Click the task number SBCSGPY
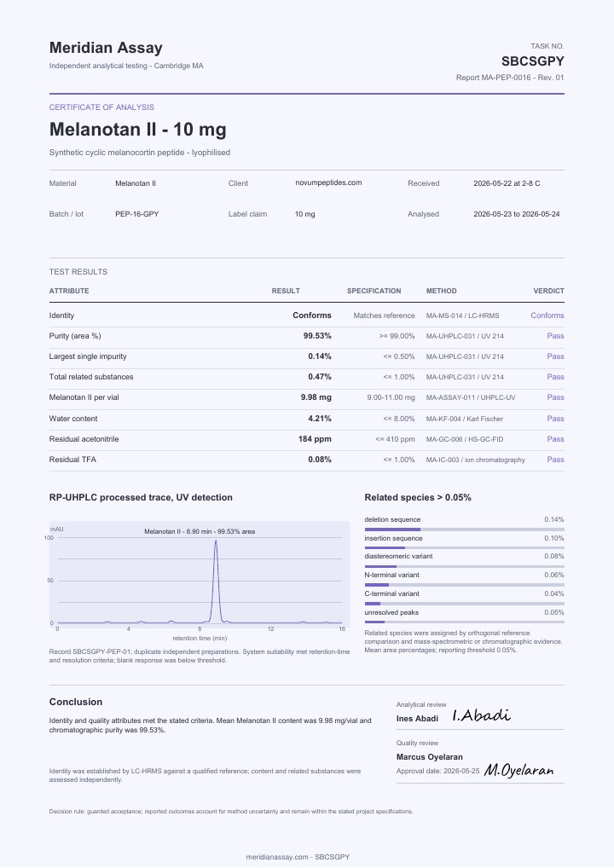Image resolution: width=614 pixels, height=868 pixels. [x=533, y=61]
